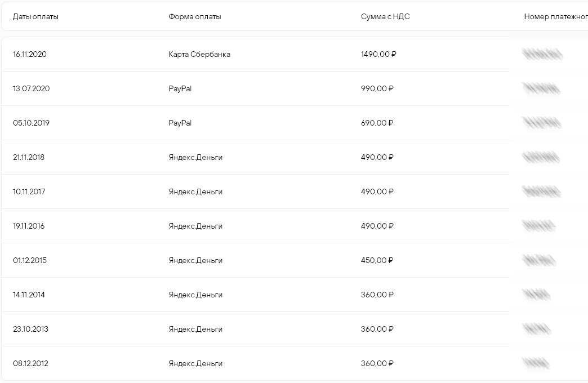Click the date 08.12.2012

(30, 363)
